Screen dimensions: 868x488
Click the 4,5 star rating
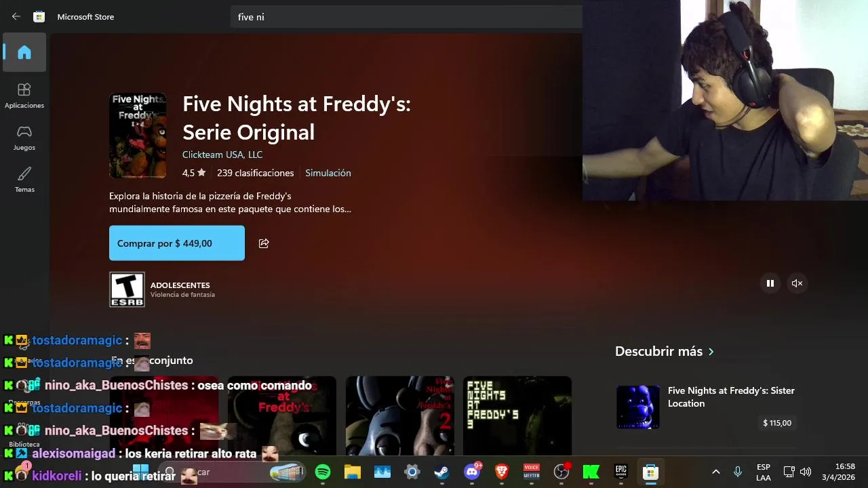[194, 173]
